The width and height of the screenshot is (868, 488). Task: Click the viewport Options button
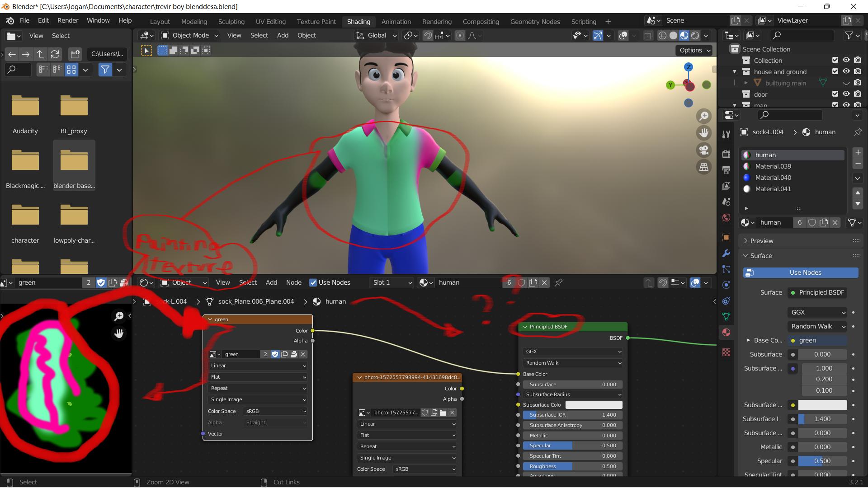tap(694, 50)
